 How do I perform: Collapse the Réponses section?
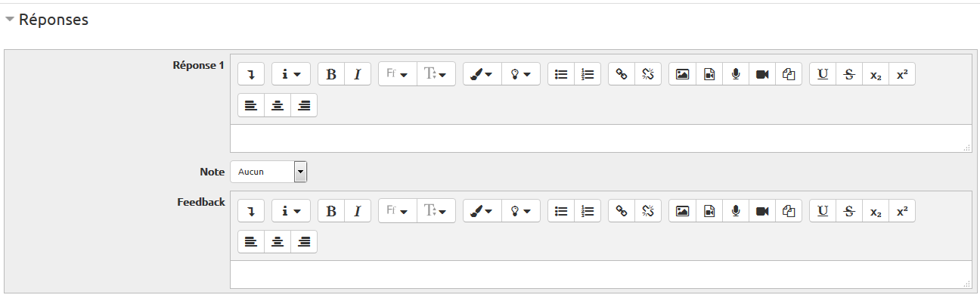pos(46,20)
